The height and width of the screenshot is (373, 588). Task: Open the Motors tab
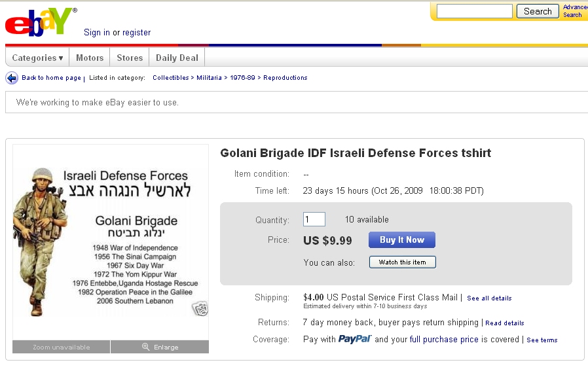point(90,58)
